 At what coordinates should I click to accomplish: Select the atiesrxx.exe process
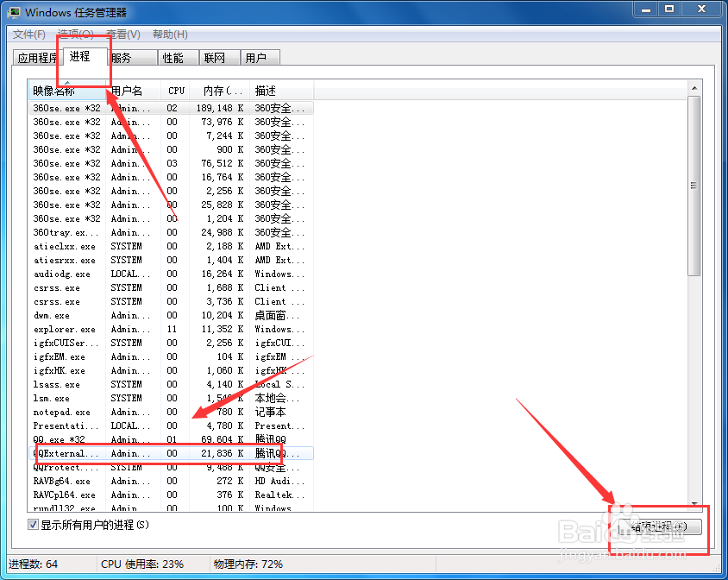tap(171, 260)
